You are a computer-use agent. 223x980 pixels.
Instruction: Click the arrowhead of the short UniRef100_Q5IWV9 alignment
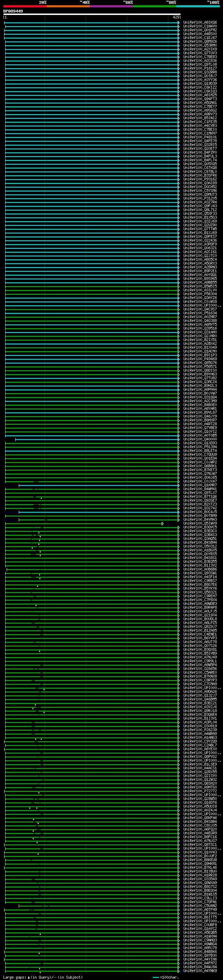tap(163, 524)
